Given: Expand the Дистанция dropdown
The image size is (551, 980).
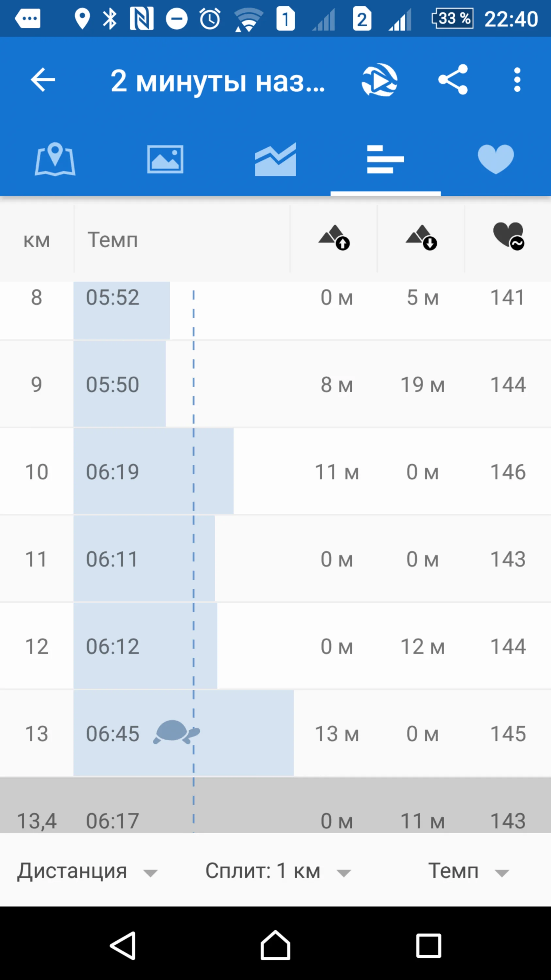Looking at the screenshot, I should point(87,871).
